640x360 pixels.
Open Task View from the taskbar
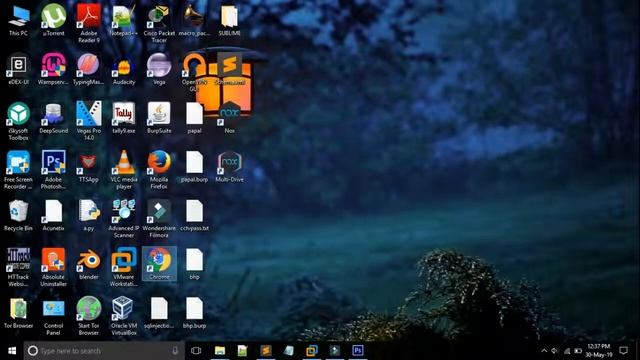click(196, 351)
